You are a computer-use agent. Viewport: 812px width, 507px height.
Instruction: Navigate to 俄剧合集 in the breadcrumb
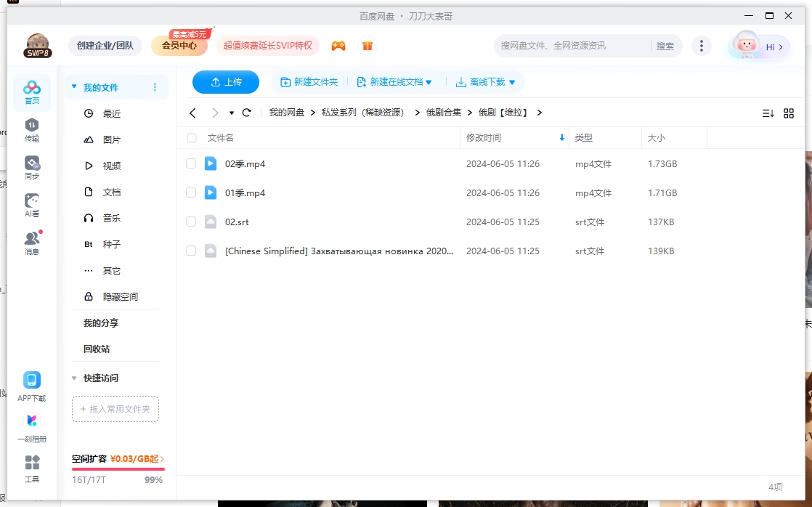coord(445,113)
